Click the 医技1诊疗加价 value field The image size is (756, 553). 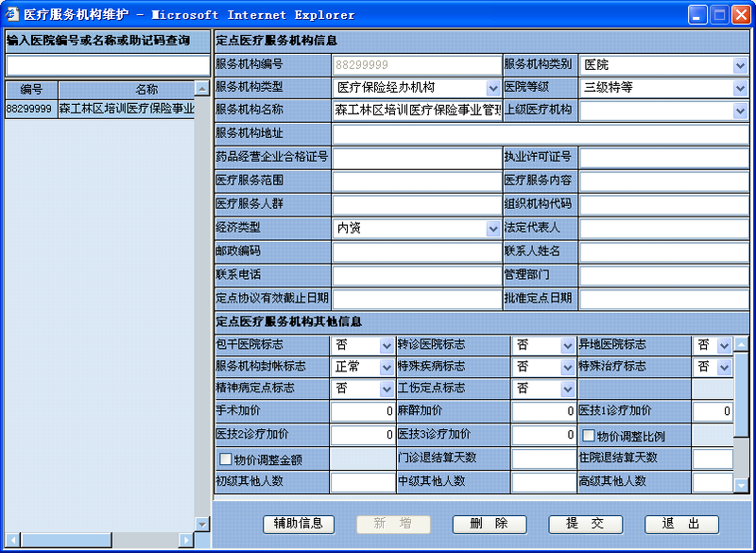tap(713, 411)
